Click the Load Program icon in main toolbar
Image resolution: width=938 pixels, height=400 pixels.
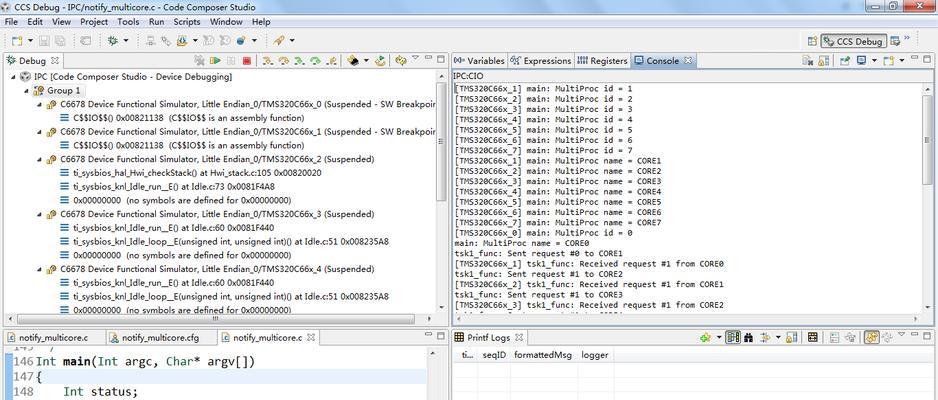[182, 41]
